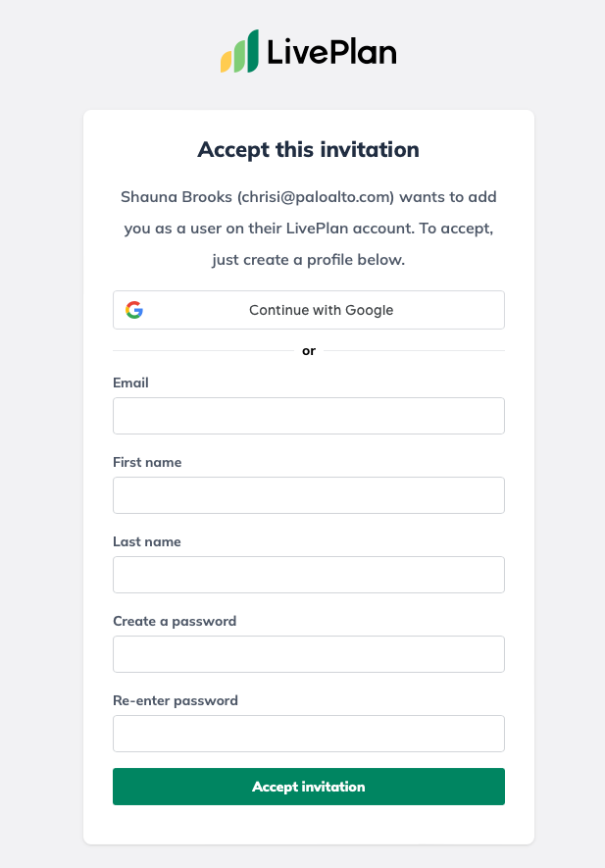The height and width of the screenshot is (868, 605).
Task: Click the Last name label
Action: coord(147,541)
